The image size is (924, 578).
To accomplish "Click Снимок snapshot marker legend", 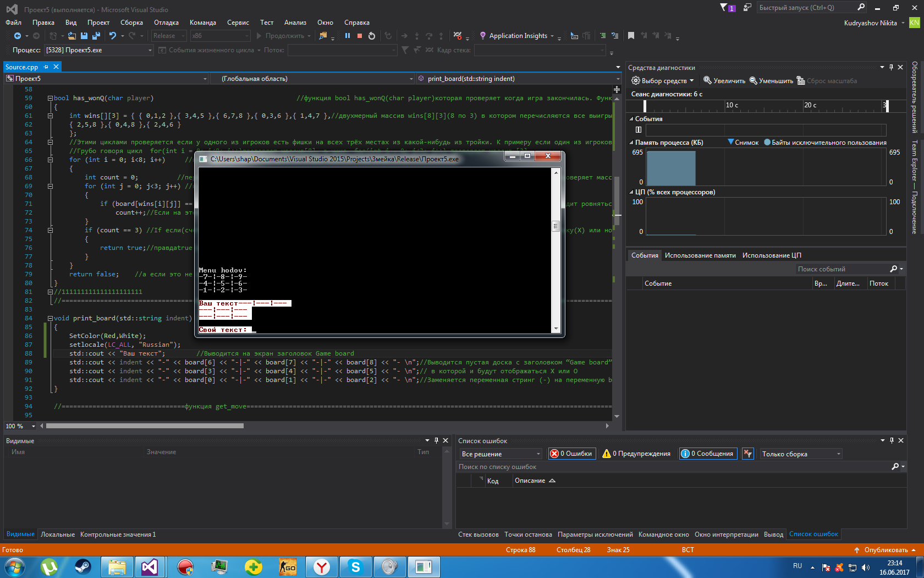I will click(x=743, y=143).
